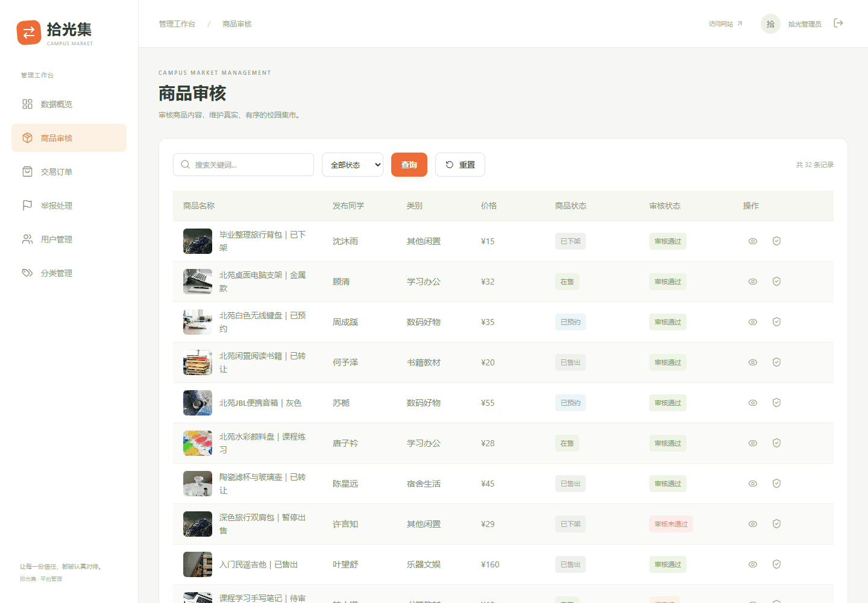Open 举报处理 in the sidebar

click(x=69, y=206)
